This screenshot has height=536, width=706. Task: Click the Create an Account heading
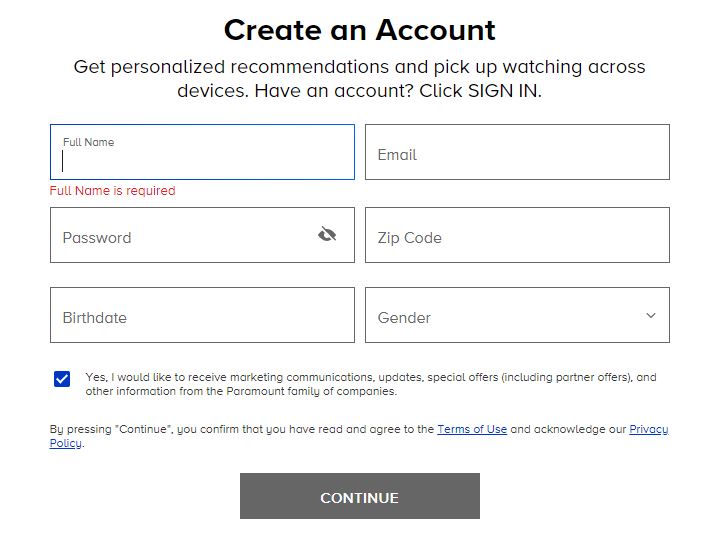click(359, 30)
